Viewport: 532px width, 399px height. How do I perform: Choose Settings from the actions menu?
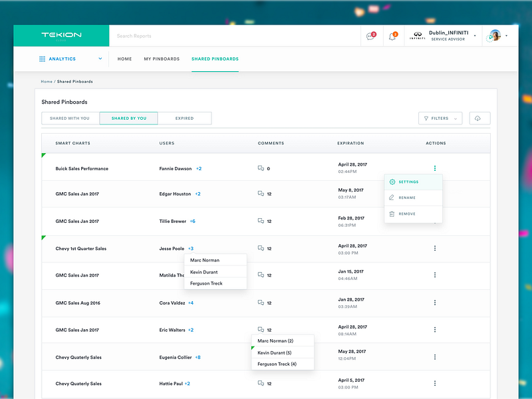413,182
